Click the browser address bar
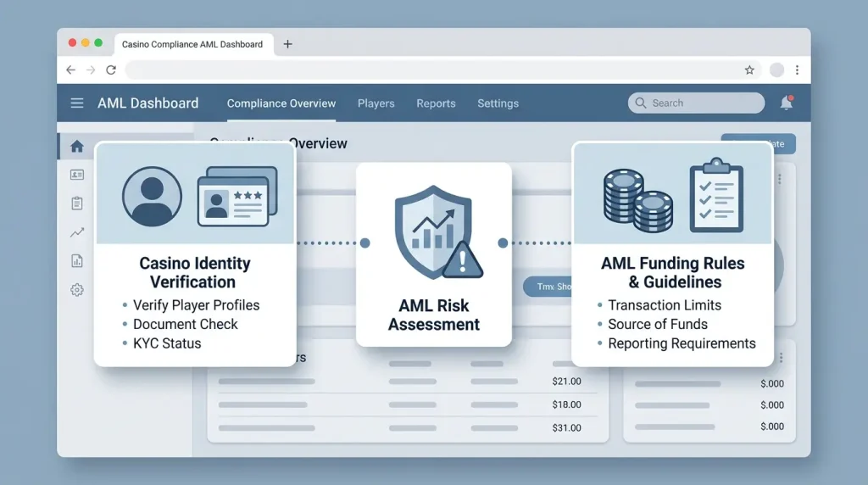868x485 pixels. coord(431,70)
